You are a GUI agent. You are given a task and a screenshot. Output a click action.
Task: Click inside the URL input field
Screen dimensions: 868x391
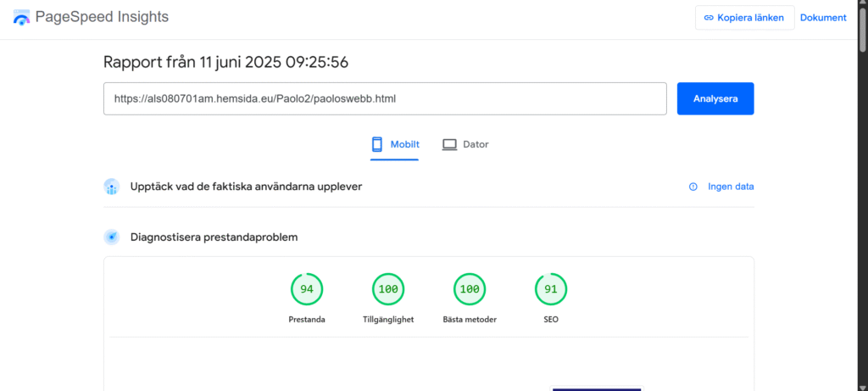(385, 98)
